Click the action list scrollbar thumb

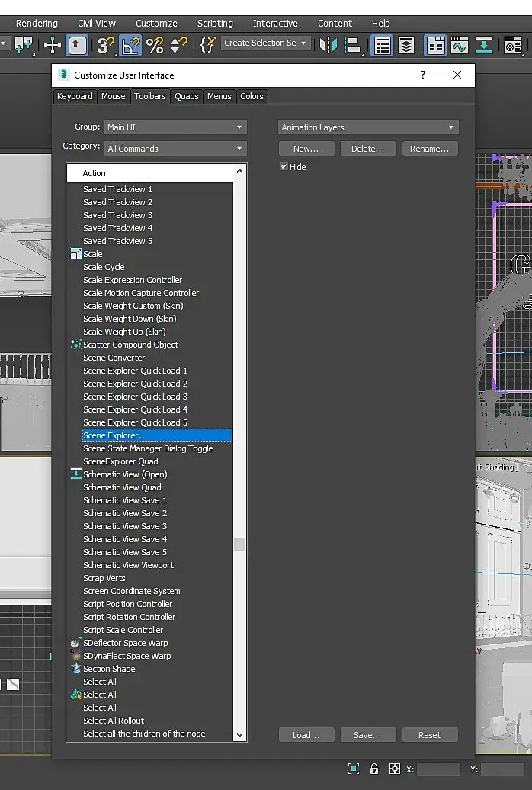point(240,544)
